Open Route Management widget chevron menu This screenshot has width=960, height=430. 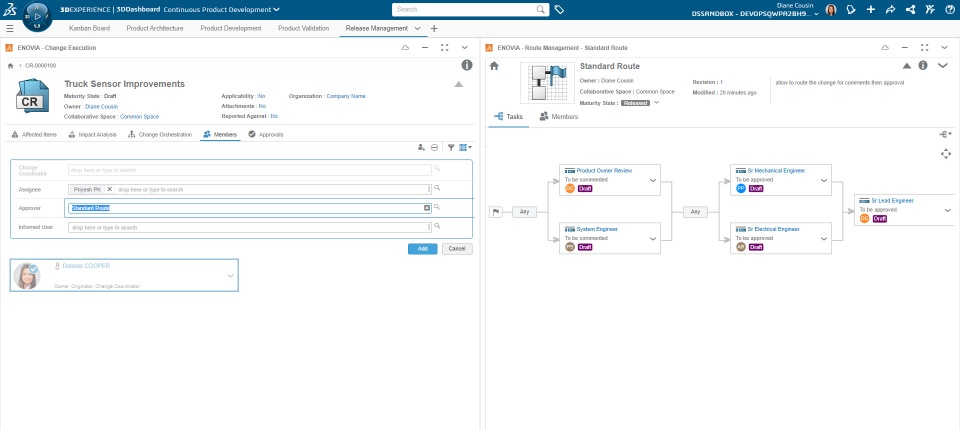[945, 48]
